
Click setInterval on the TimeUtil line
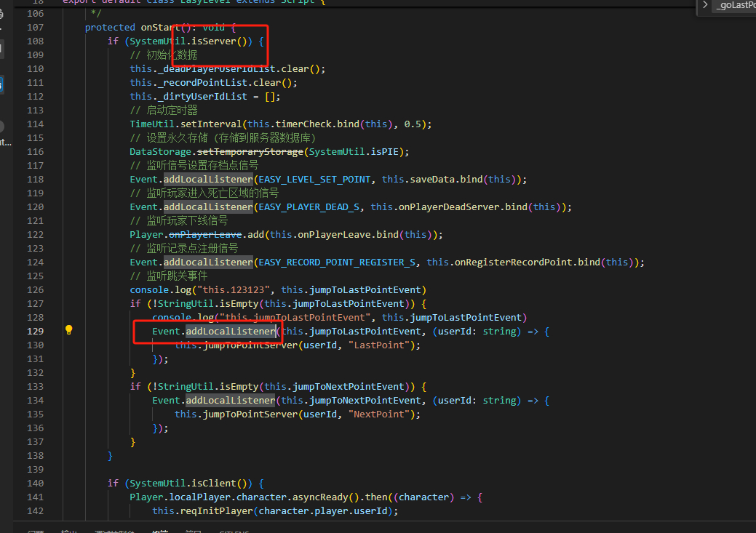pyautogui.click(x=211, y=124)
